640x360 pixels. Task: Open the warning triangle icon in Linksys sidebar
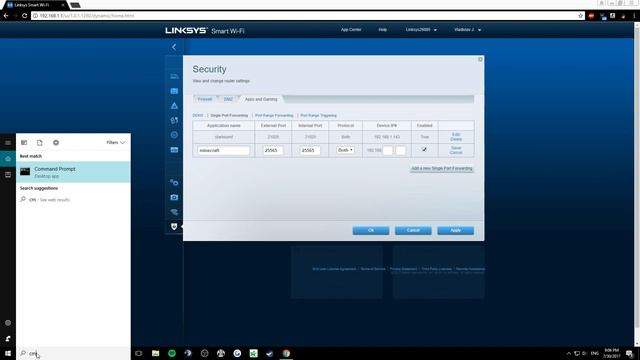click(174, 106)
